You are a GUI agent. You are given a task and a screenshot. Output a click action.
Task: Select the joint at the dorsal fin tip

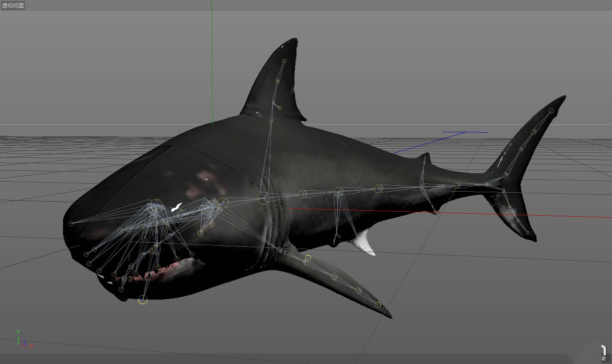(284, 61)
